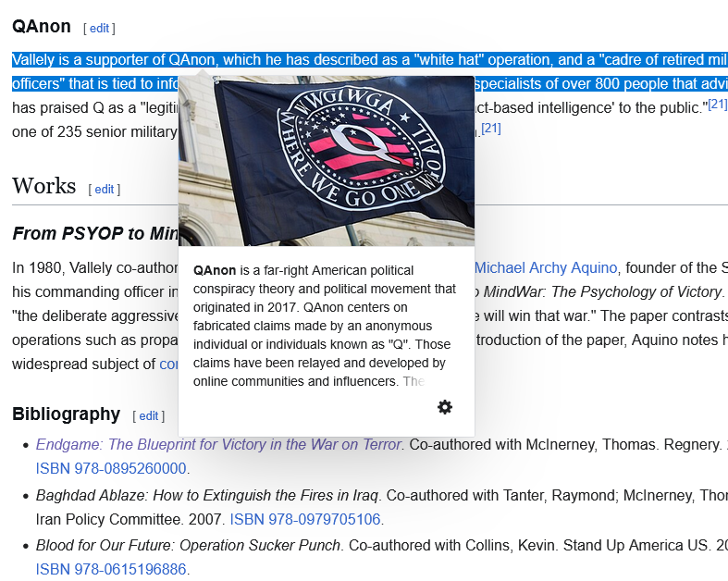728x581 pixels.
Task: Open ISBN 978-0895260000 link
Action: pos(111,468)
